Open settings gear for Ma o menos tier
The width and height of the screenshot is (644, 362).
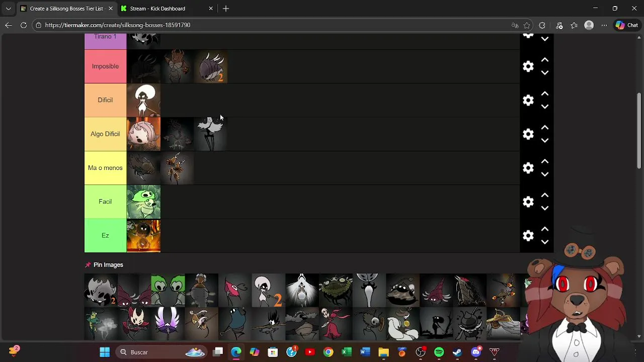coord(528,168)
